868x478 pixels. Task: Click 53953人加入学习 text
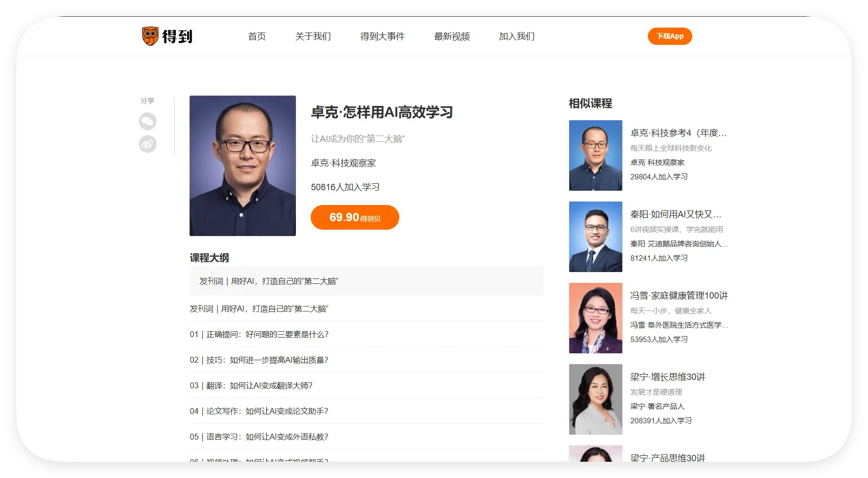click(x=659, y=340)
